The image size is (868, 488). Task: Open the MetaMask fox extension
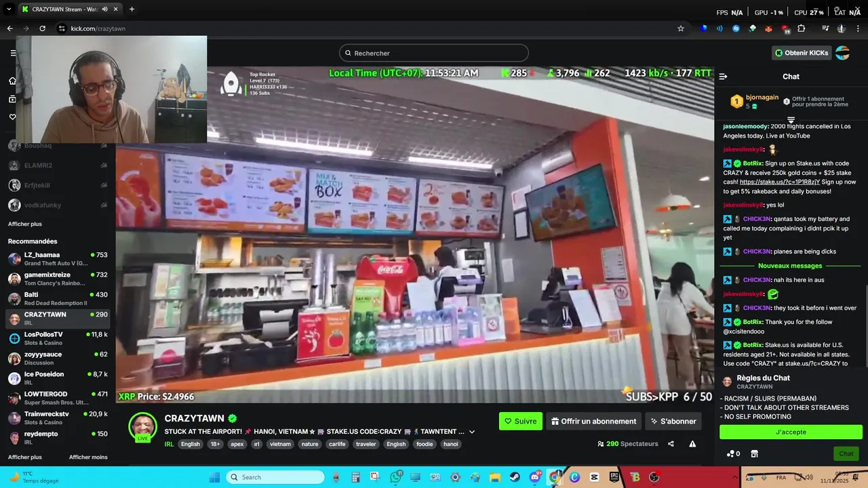(768, 28)
